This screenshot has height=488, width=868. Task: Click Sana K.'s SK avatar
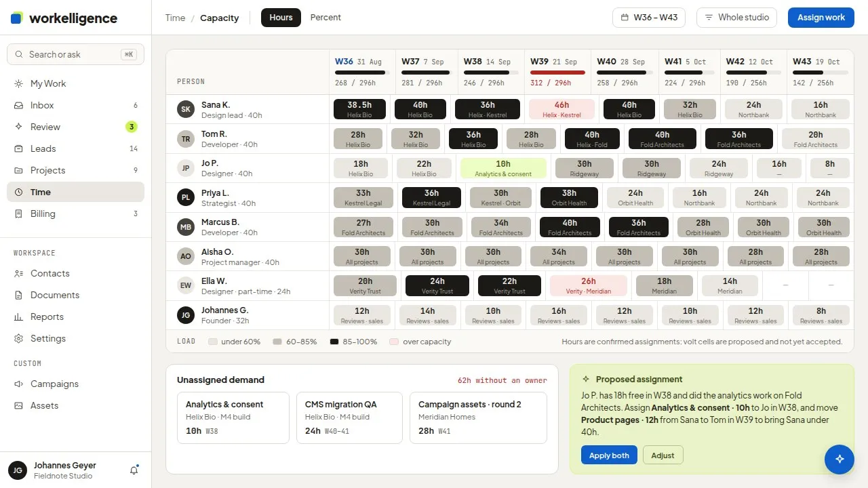point(185,109)
